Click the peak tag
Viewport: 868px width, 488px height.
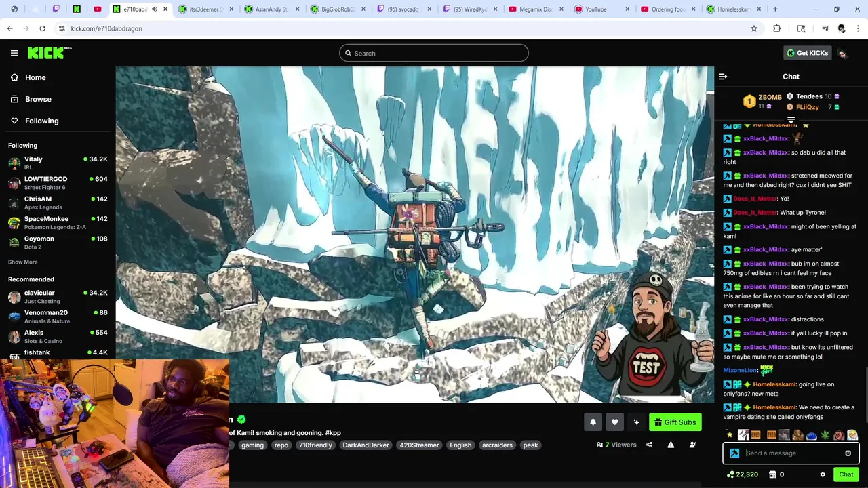(x=530, y=445)
